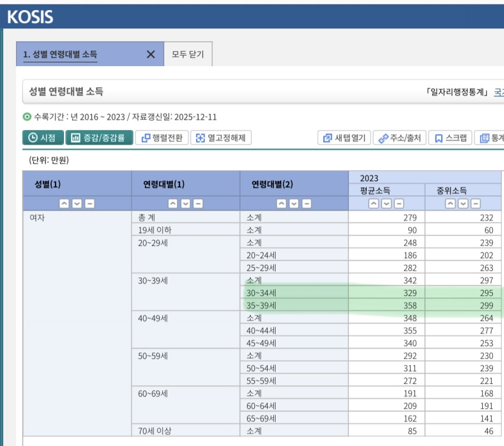Reset sort on 성별(1) column with minus button

pos(89,204)
